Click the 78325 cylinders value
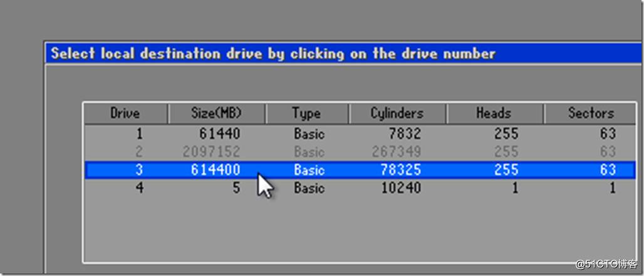This screenshot has width=644, height=276. point(400,170)
